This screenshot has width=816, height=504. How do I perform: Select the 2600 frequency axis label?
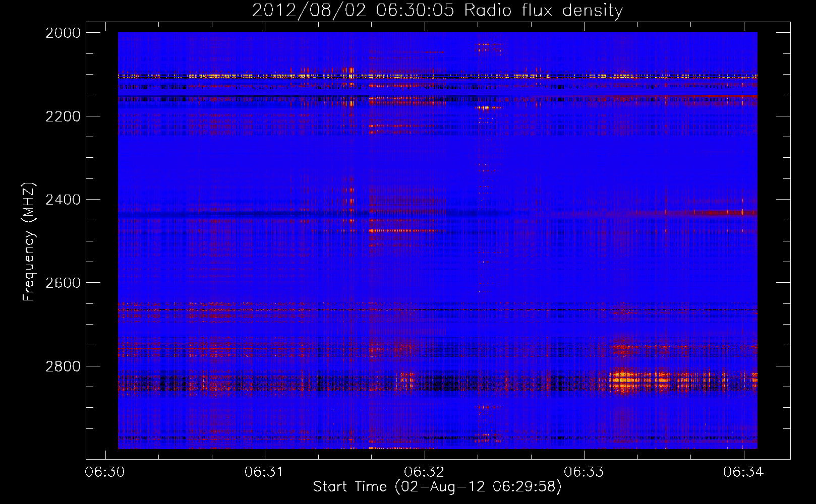pos(63,283)
